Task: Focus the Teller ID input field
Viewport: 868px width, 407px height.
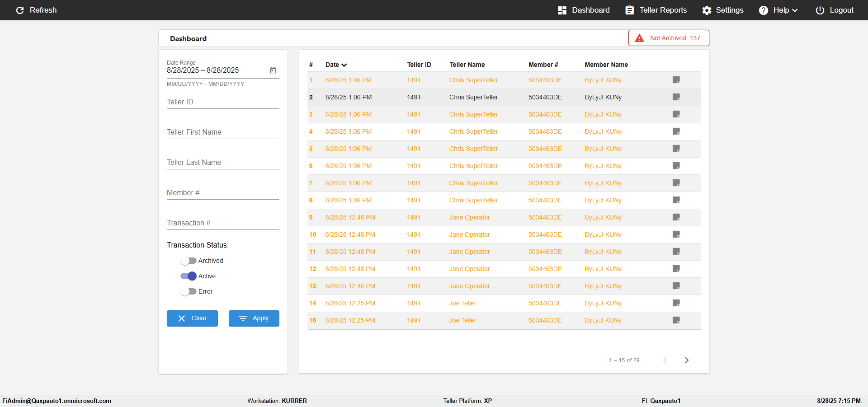Action: coord(223,102)
